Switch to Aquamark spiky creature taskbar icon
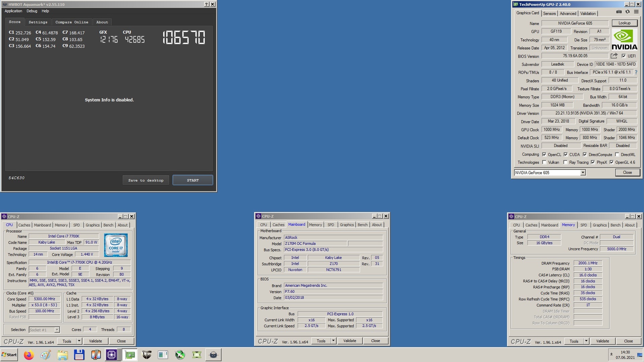 (x=213, y=355)
